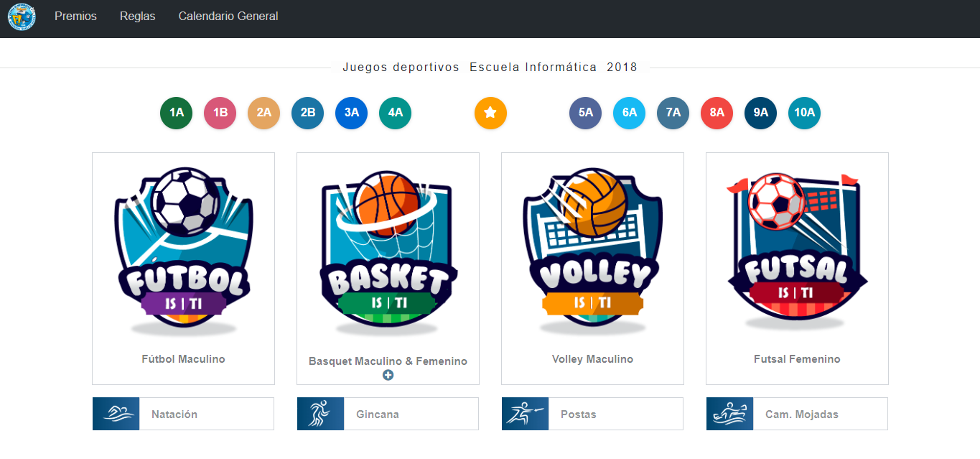This screenshot has height=459, width=980.
Task: Click the Juegos deportivos Escuela Informática 2018 heading
Action: 490,68
